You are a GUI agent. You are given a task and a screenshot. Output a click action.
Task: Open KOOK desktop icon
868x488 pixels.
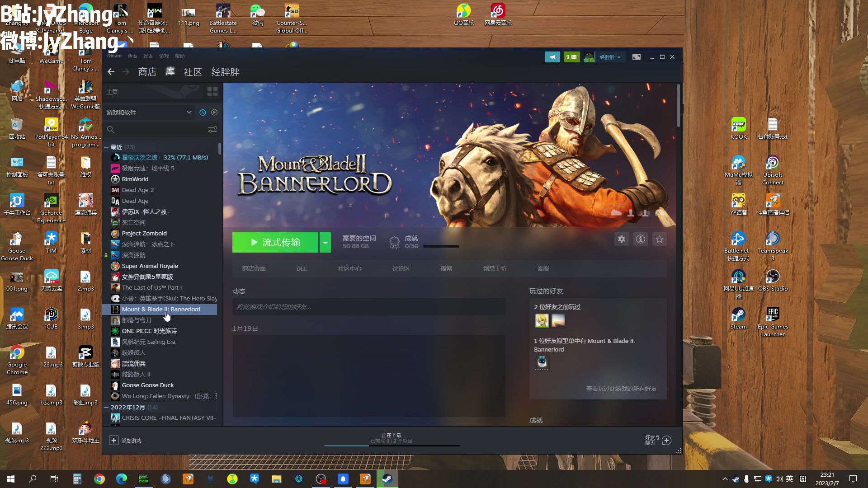(x=739, y=128)
